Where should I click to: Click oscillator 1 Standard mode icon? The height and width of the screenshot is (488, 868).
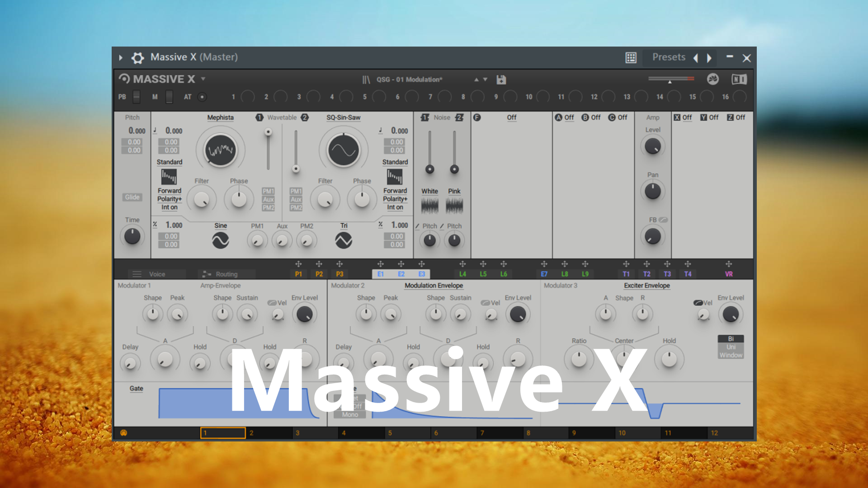coord(169,177)
